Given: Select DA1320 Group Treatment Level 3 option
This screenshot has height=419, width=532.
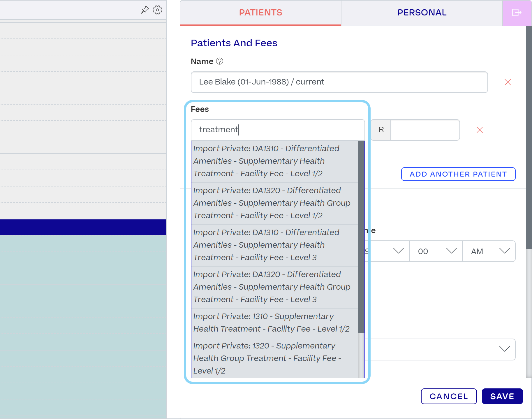Looking at the screenshot, I should click(x=274, y=287).
